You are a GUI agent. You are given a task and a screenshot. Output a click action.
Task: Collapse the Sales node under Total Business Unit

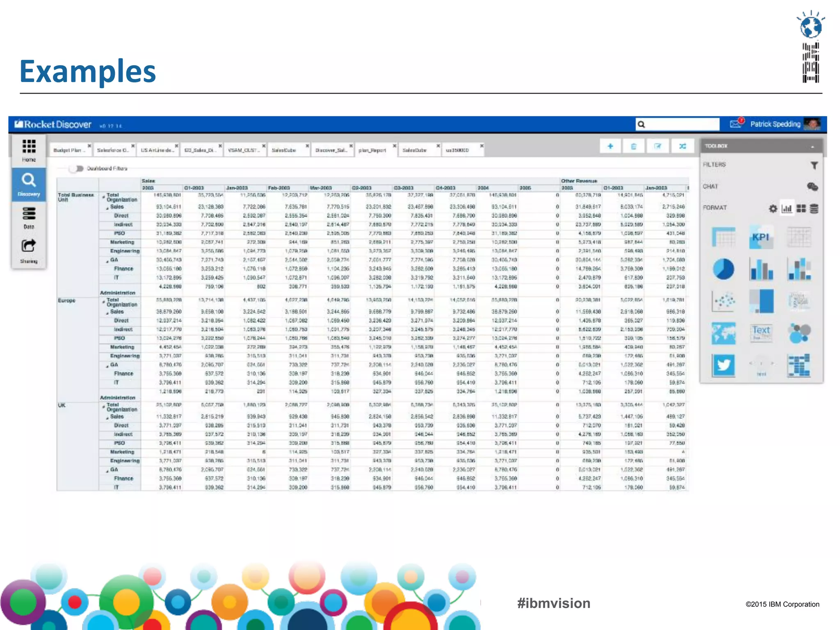tap(108, 208)
